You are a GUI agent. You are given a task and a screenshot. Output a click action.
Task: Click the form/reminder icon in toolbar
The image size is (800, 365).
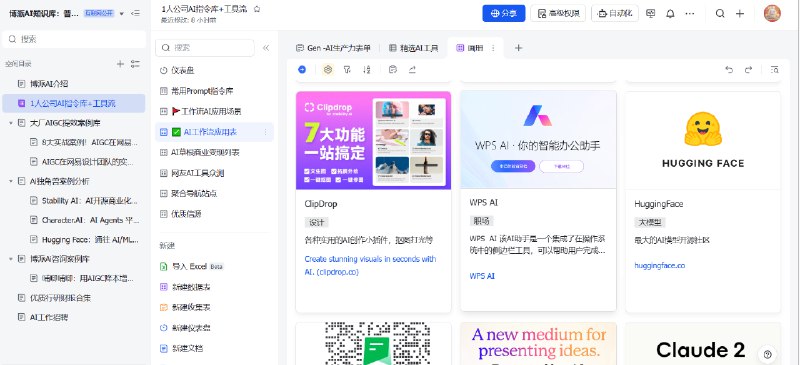point(392,69)
